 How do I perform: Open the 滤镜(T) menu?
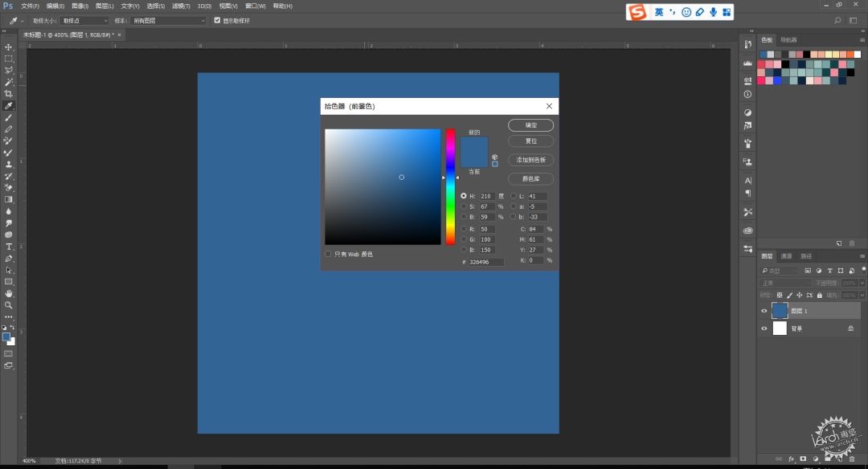(181, 6)
